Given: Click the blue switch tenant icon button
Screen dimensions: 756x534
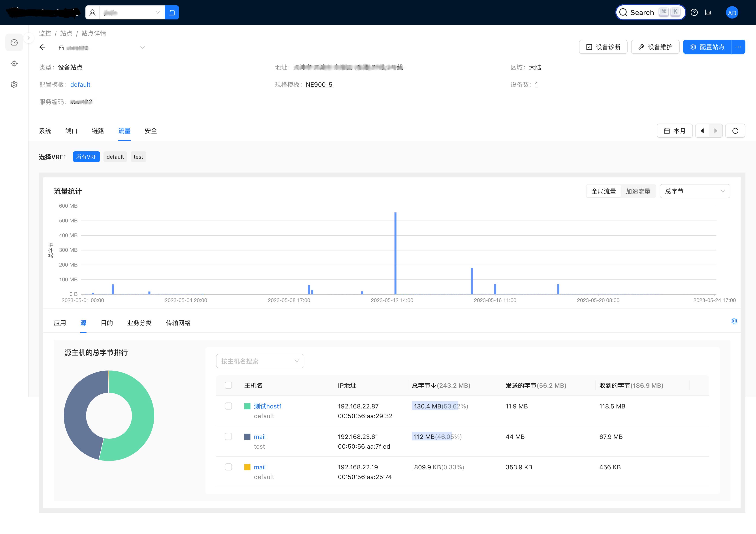Looking at the screenshot, I should pyautogui.click(x=171, y=13).
